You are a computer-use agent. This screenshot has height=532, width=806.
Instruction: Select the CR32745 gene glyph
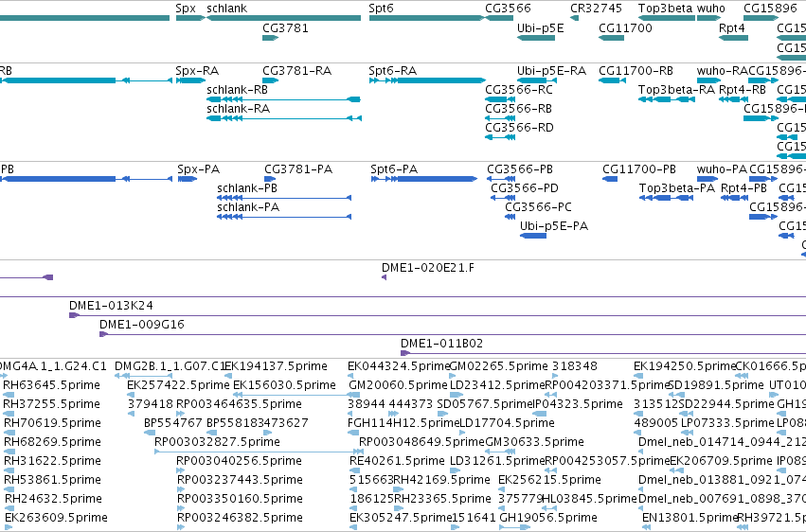click(x=575, y=18)
